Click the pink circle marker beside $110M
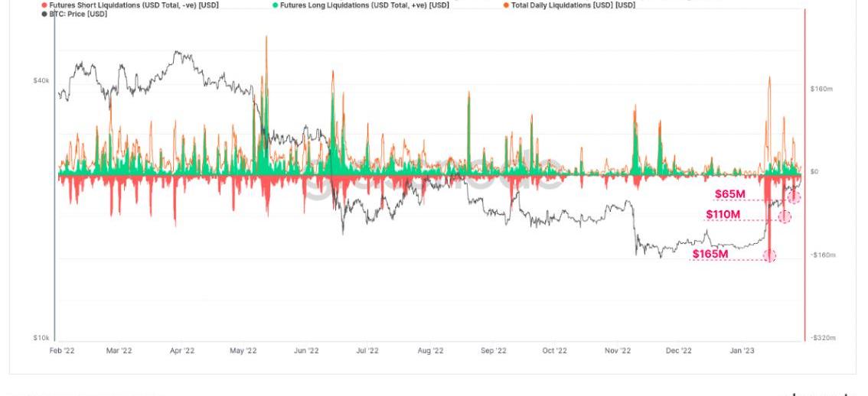 coord(785,216)
